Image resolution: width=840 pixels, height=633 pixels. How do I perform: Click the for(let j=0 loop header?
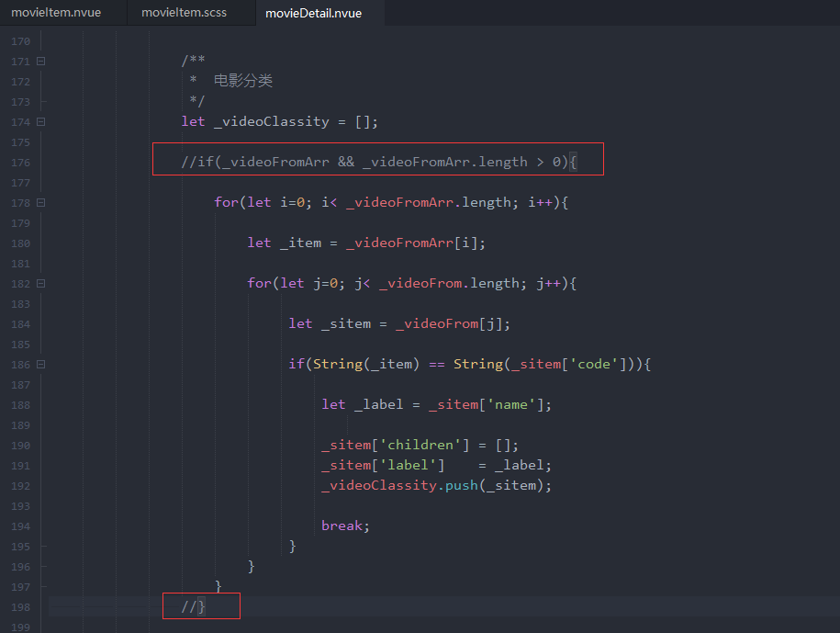(x=411, y=283)
